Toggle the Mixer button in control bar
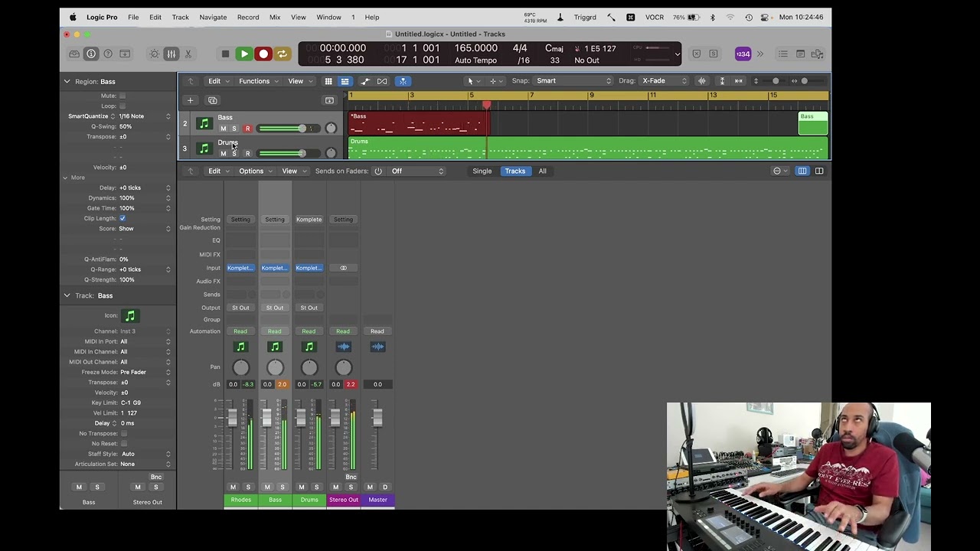 [x=171, y=54]
